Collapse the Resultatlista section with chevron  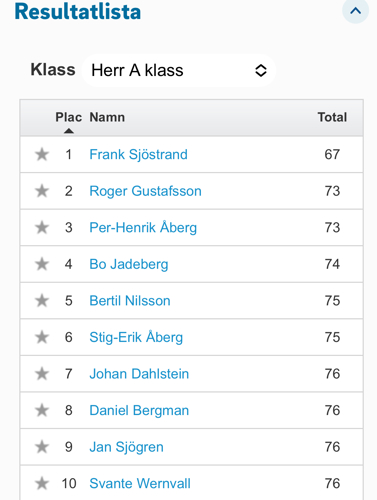(355, 11)
